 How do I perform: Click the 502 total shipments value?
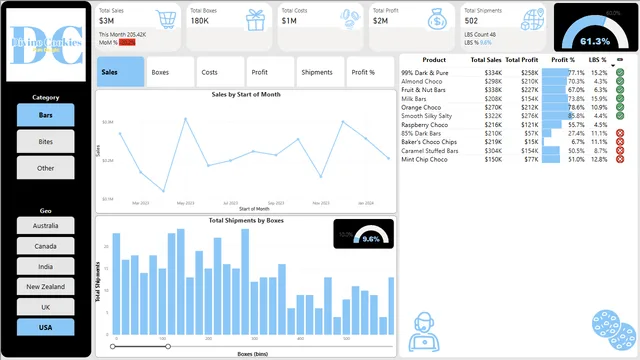[471, 21]
